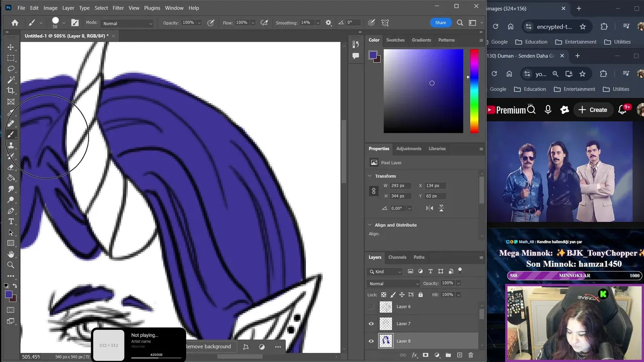Create a new layer group folder
644x362 pixels.
point(448,355)
